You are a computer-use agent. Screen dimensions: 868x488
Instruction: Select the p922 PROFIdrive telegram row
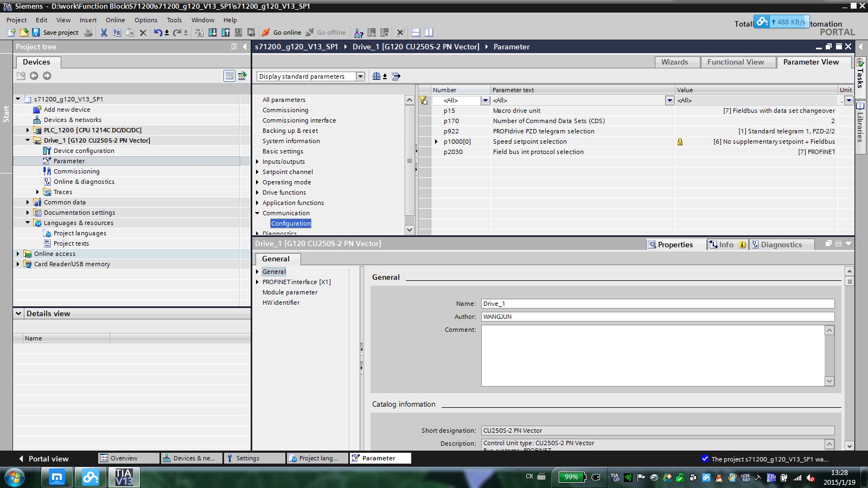click(635, 131)
